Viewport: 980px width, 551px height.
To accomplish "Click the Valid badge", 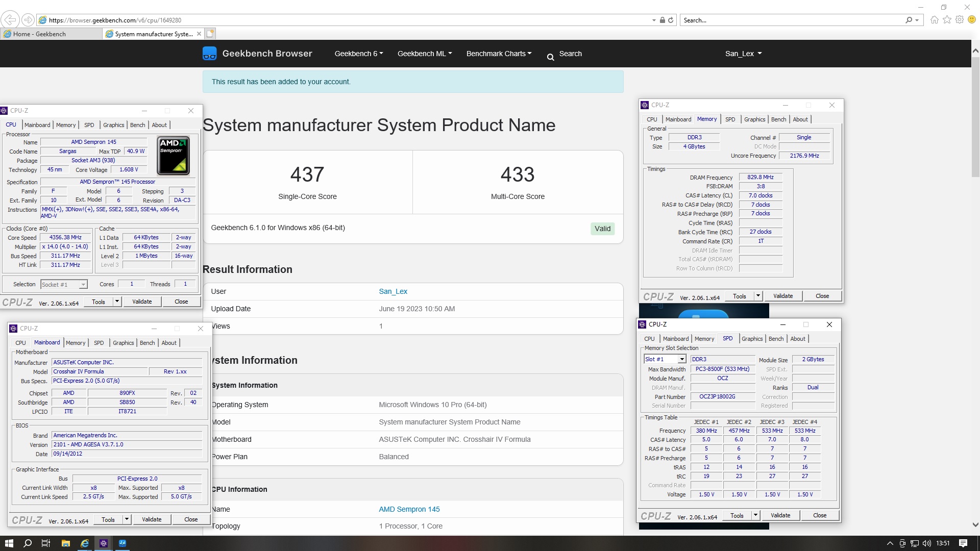I will (x=602, y=229).
